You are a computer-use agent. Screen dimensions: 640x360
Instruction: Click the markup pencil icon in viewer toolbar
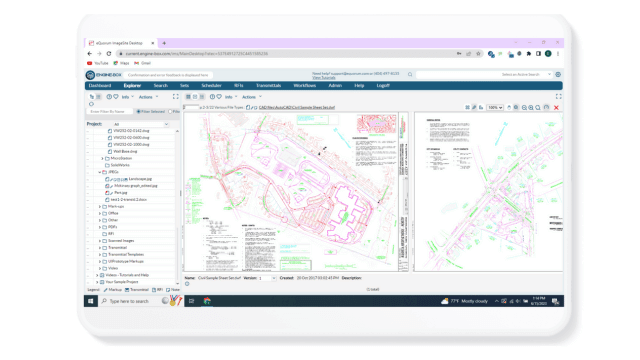pos(474,107)
